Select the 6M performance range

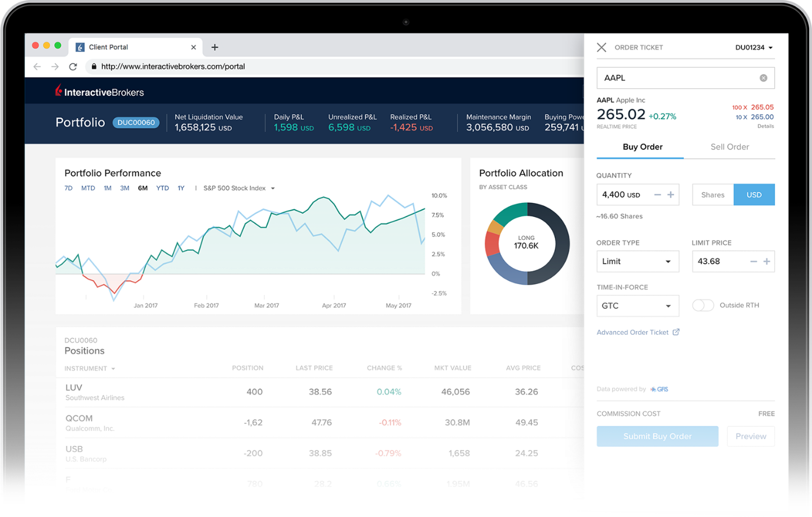tap(143, 188)
